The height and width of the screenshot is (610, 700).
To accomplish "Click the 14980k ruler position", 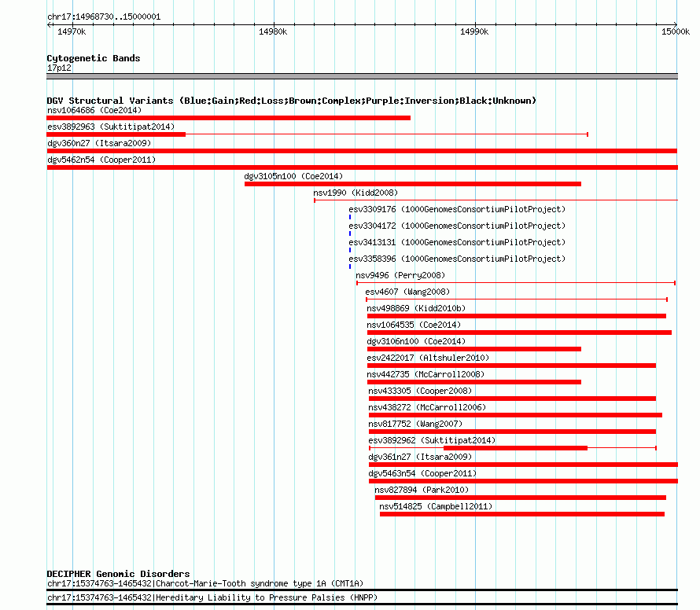I will (273, 31).
